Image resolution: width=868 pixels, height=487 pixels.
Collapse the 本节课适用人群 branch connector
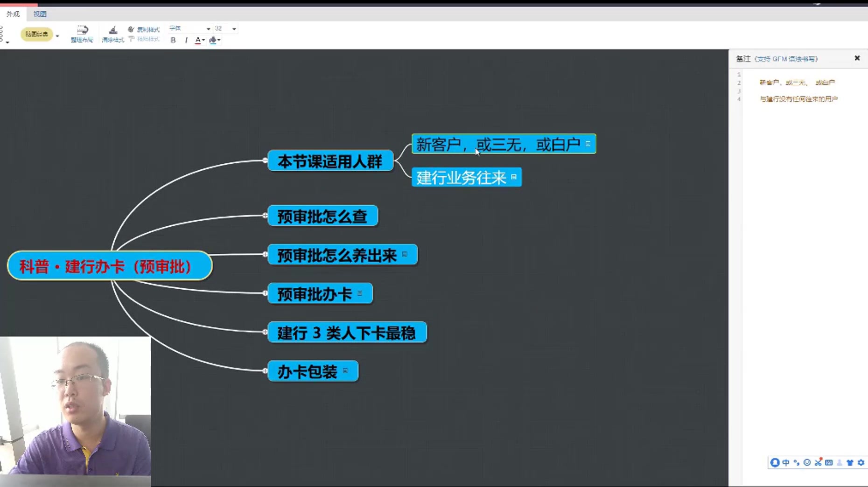[265, 160]
